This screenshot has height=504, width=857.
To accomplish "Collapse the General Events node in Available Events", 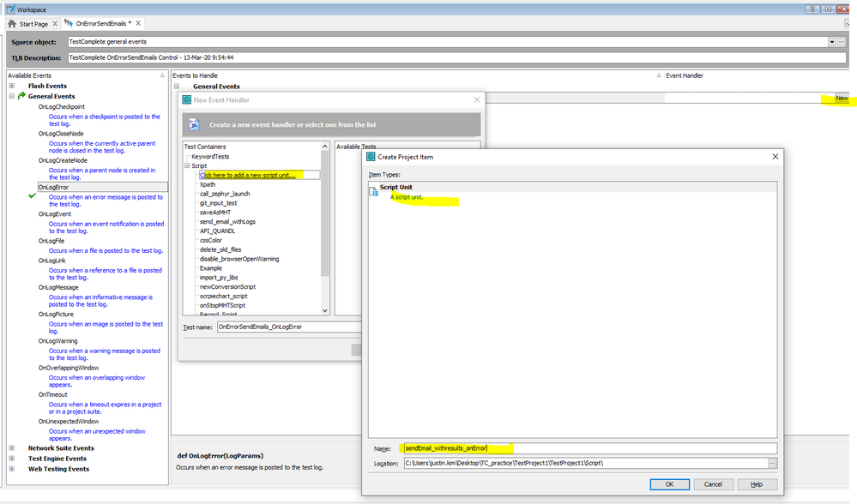I will click(11, 96).
